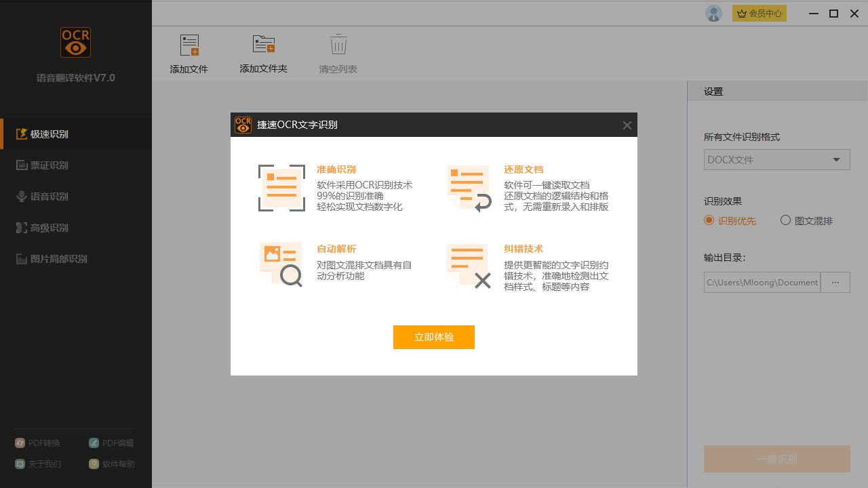Click the OCR eye logo in sidebar
Screen dimensions: 868x488
click(75, 43)
